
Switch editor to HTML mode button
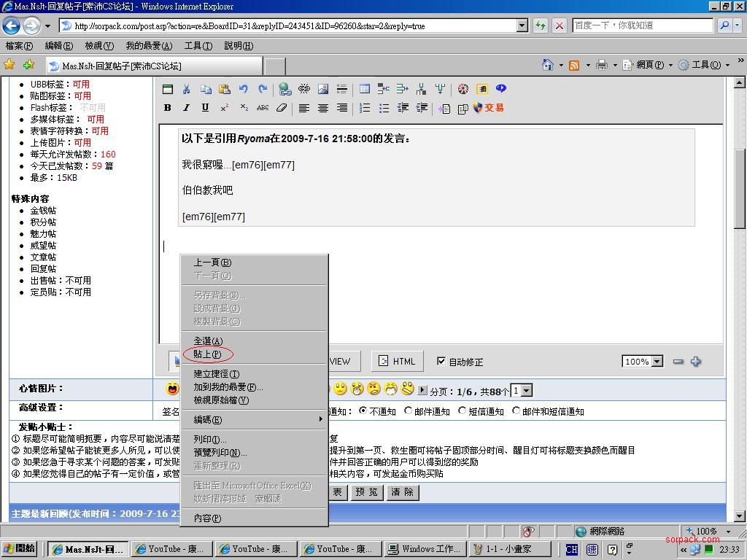point(397,361)
